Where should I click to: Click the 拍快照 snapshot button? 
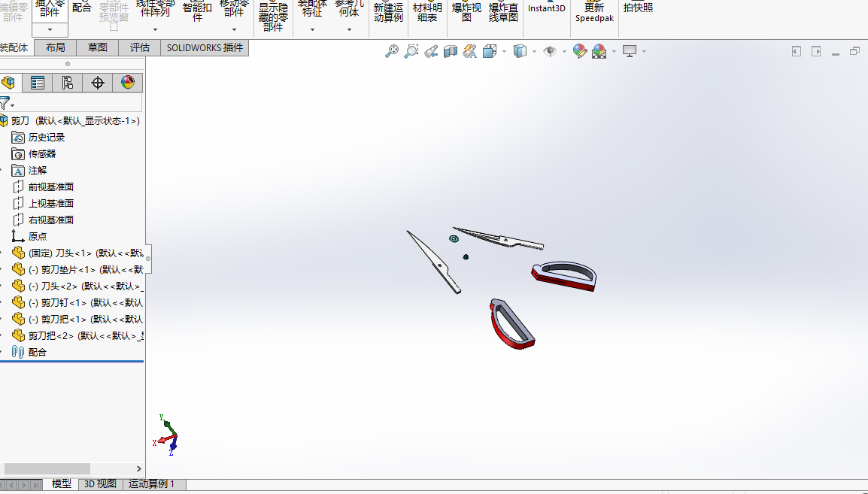point(639,8)
